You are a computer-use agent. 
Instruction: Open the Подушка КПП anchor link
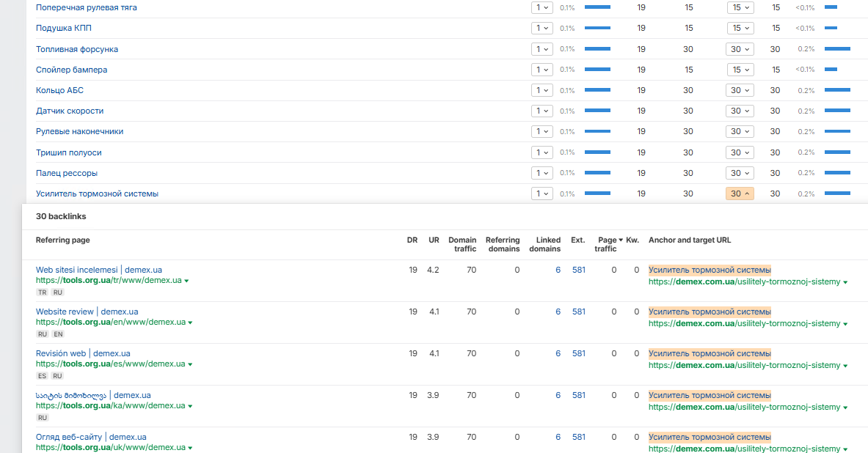64,28
